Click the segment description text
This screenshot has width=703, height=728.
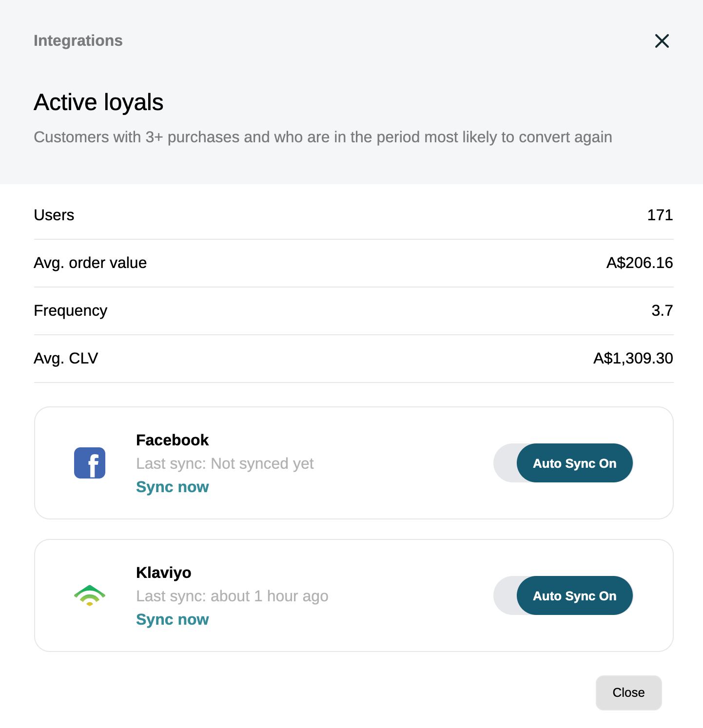coord(323,137)
